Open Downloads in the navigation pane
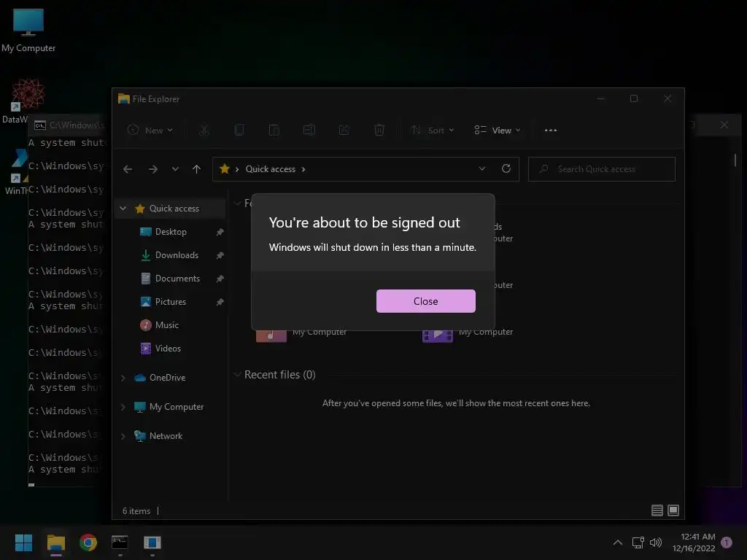 pos(177,255)
